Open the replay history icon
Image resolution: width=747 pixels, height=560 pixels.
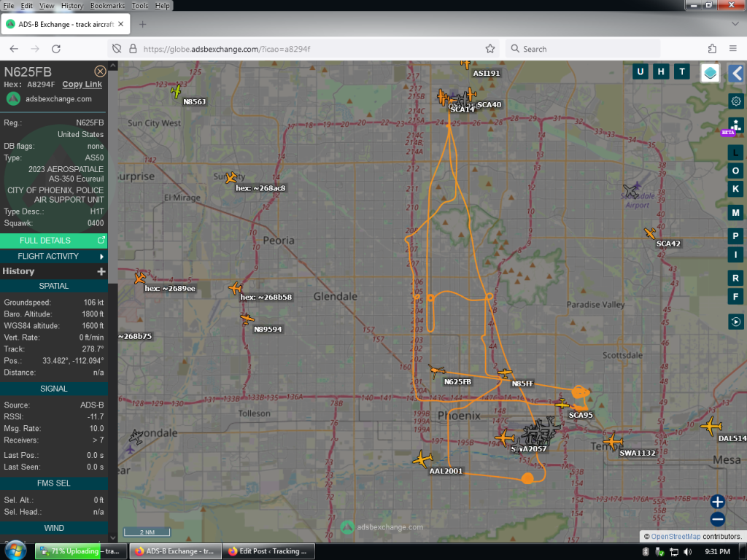click(735, 322)
